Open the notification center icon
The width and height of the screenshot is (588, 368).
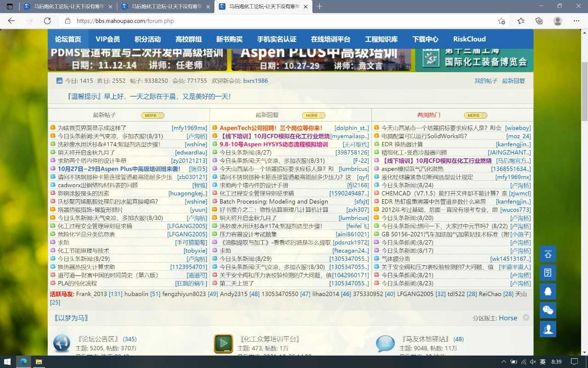click(x=574, y=362)
